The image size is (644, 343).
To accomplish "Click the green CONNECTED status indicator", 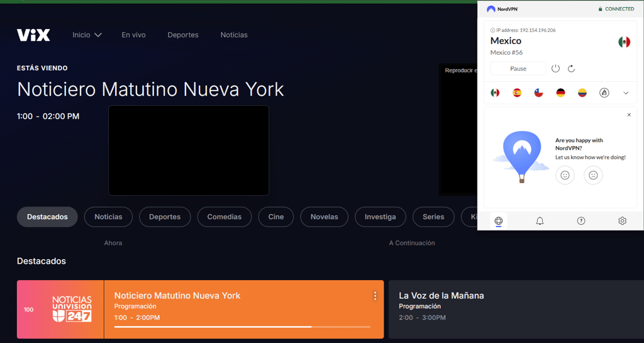I will [x=616, y=9].
